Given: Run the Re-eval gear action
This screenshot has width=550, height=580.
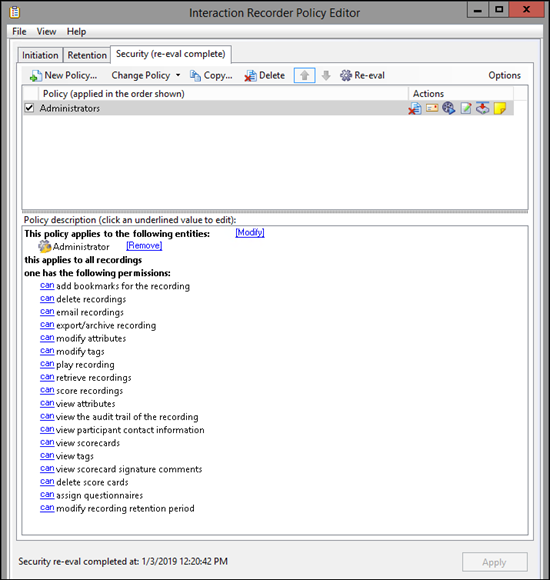Looking at the screenshot, I should pos(346,75).
